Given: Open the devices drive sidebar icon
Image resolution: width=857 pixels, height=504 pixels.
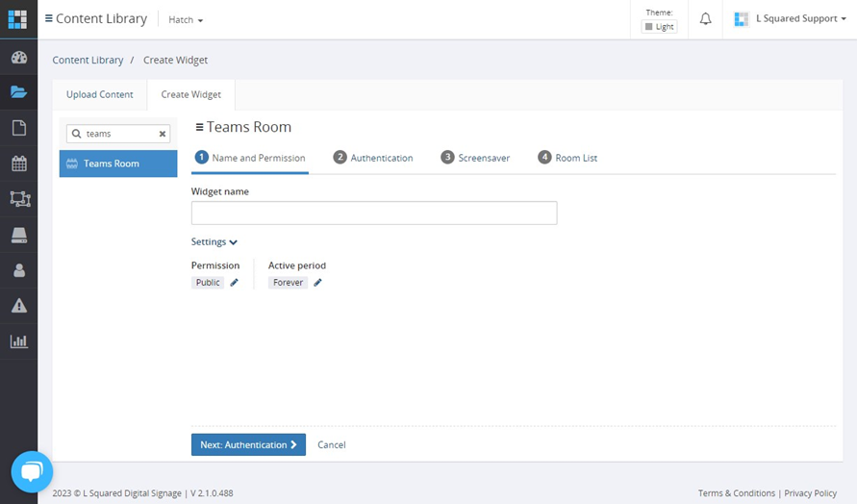Looking at the screenshot, I should click(x=19, y=235).
